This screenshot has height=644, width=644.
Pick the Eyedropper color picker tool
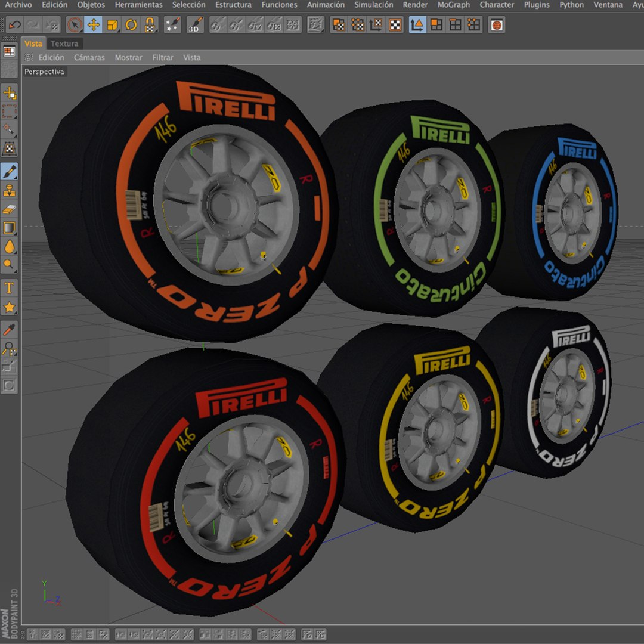[x=9, y=330]
